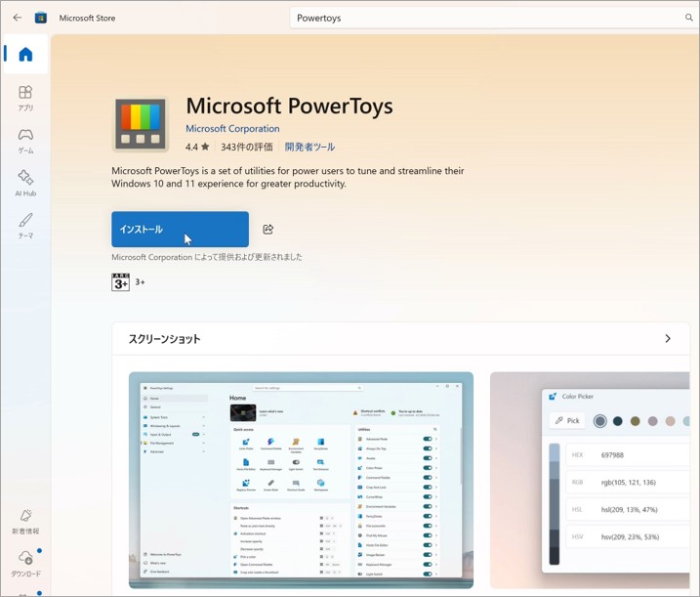Screen dimensions: 700x597
Task: Click the IARC 3+ rating badge
Action: click(x=120, y=282)
